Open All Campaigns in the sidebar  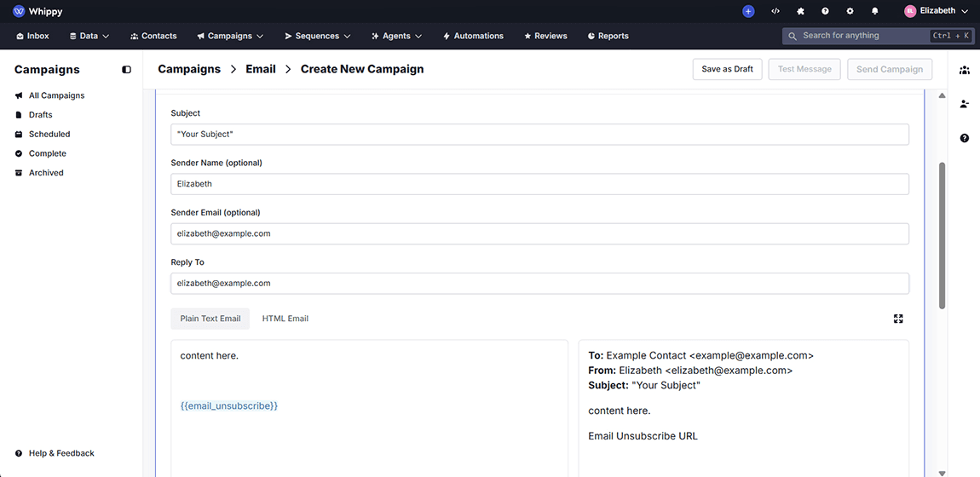pos(50,95)
